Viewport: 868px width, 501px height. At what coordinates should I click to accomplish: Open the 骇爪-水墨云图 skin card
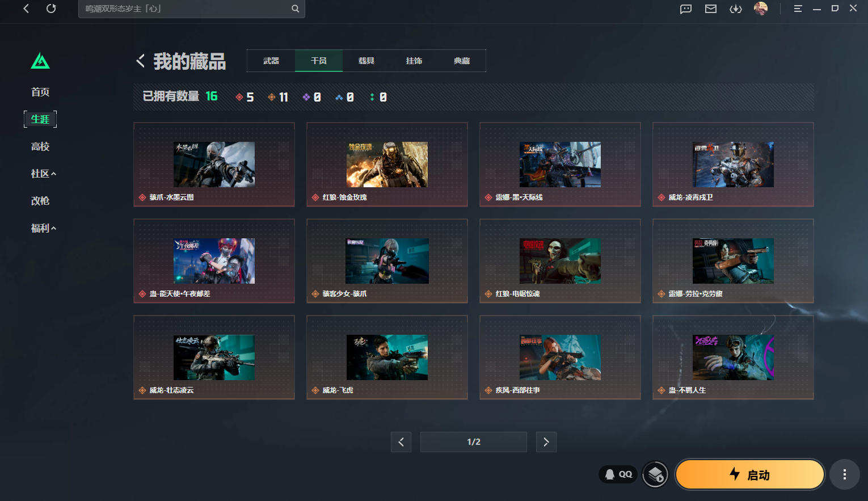(214, 165)
